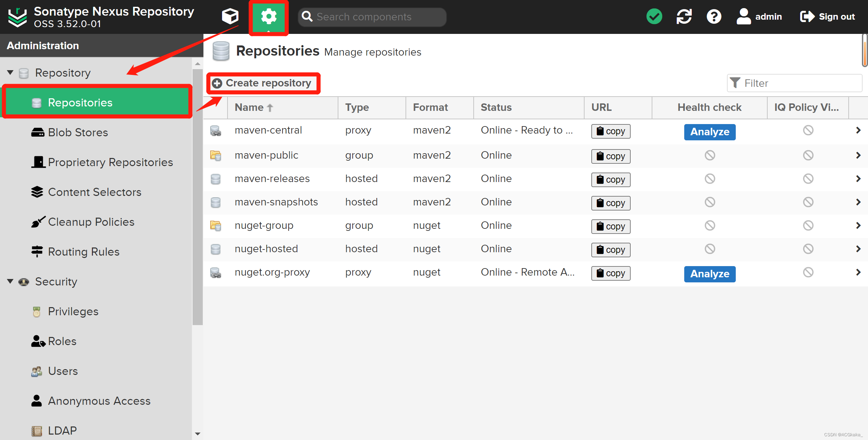Collapse the Security tree section
This screenshot has height=440, width=868.
(10, 281)
